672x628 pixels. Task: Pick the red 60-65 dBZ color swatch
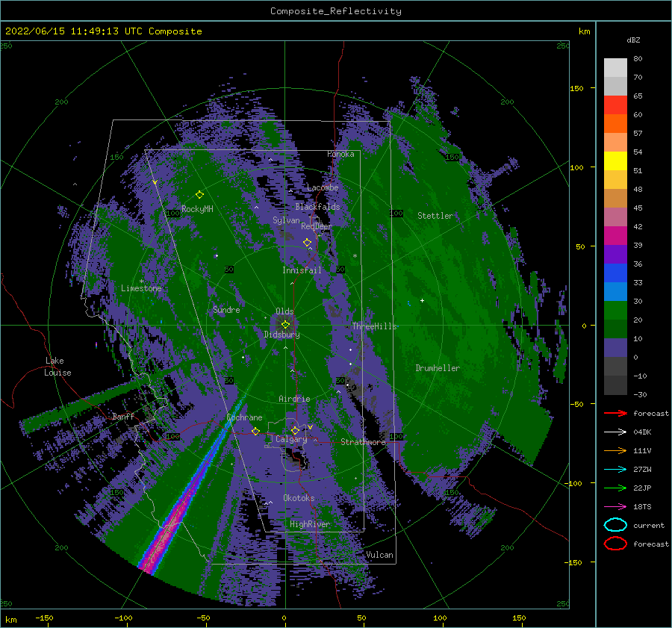pos(615,105)
